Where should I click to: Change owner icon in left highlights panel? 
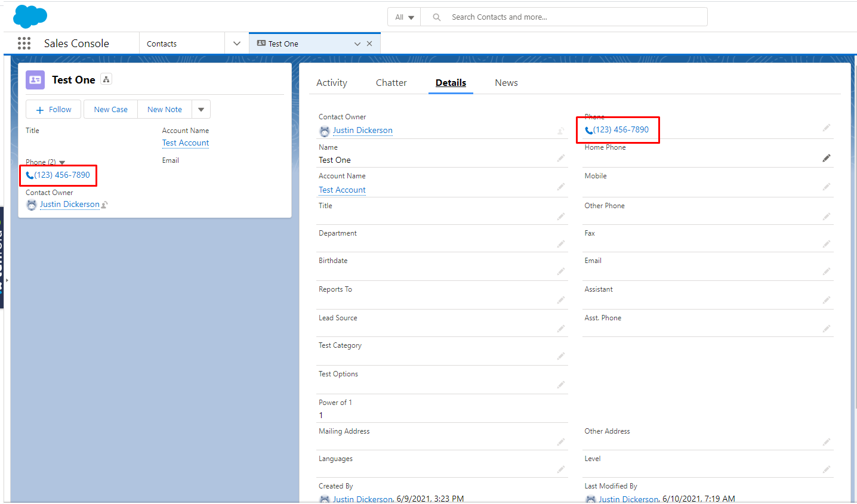point(104,205)
